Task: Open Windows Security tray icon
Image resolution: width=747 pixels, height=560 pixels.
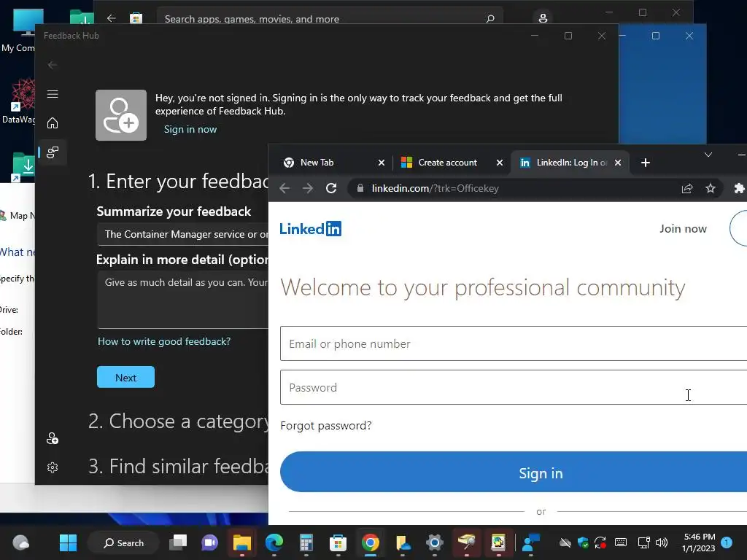Action: tap(583, 542)
